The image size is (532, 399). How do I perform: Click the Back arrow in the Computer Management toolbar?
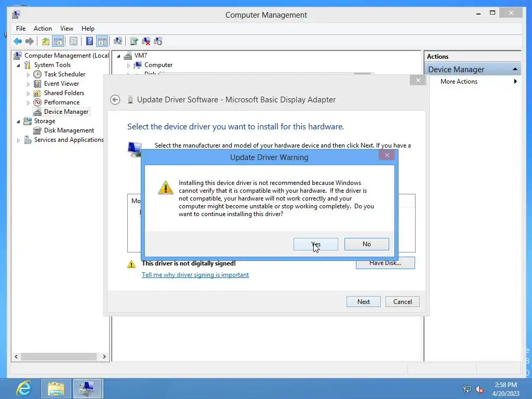[x=18, y=42]
